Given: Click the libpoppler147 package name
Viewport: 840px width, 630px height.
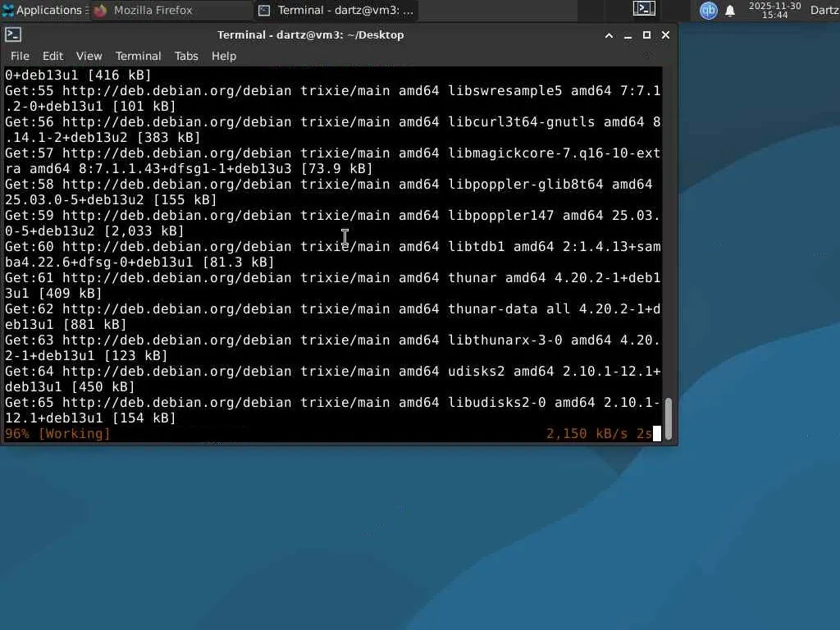Looking at the screenshot, I should [x=501, y=216].
